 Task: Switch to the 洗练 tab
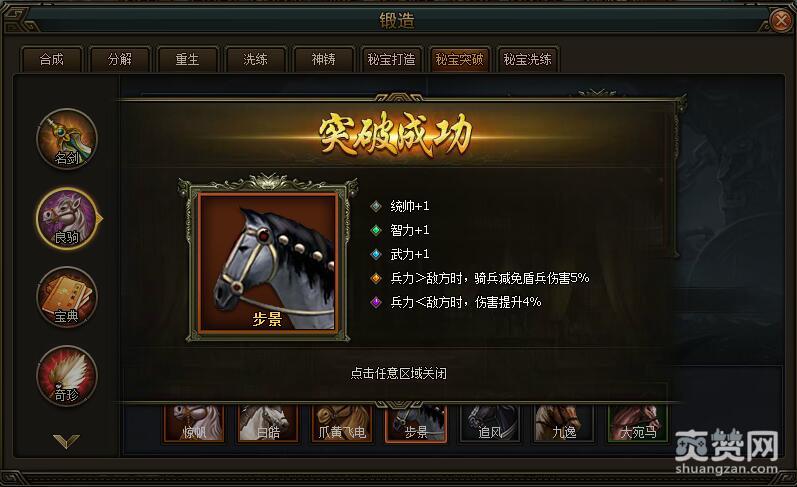coord(255,59)
